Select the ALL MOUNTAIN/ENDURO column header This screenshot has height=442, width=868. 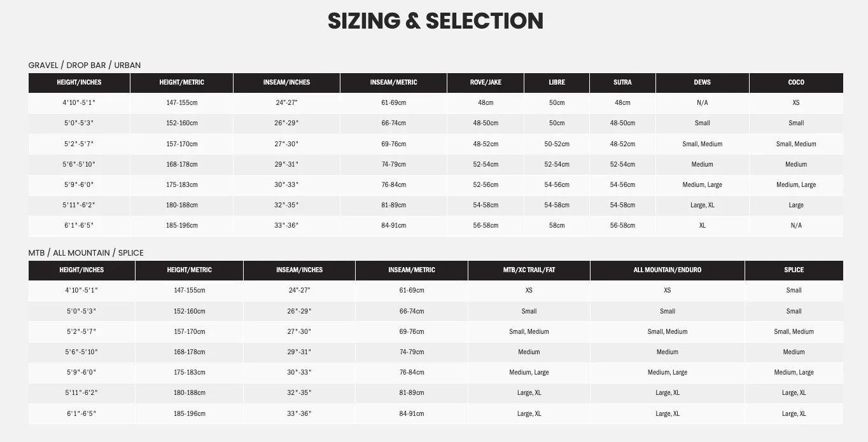[667, 270]
